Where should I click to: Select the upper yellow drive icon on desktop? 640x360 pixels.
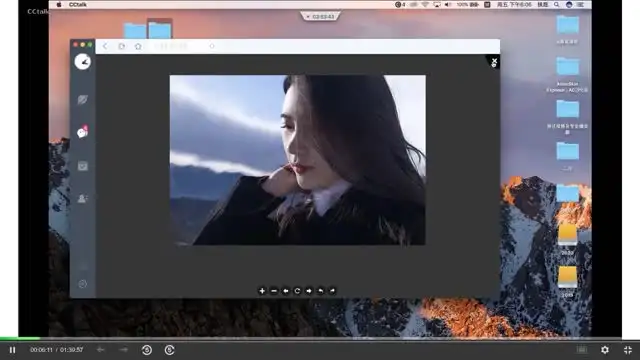click(x=567, y=235)
